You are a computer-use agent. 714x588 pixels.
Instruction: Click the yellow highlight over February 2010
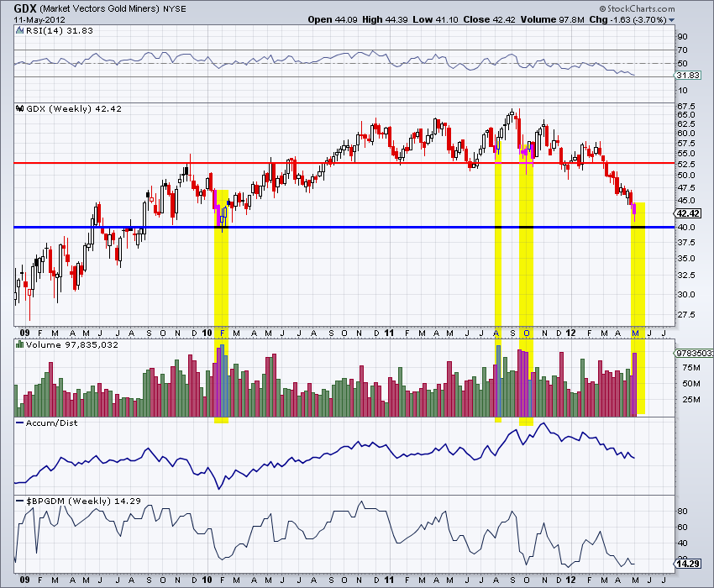click(x=221, y=307)
